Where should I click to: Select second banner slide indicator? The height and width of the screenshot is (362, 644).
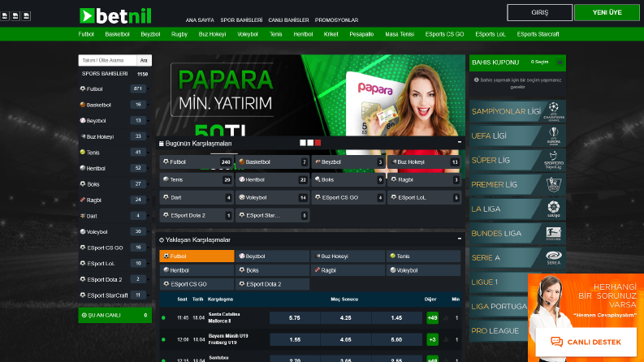pos(310,143)
